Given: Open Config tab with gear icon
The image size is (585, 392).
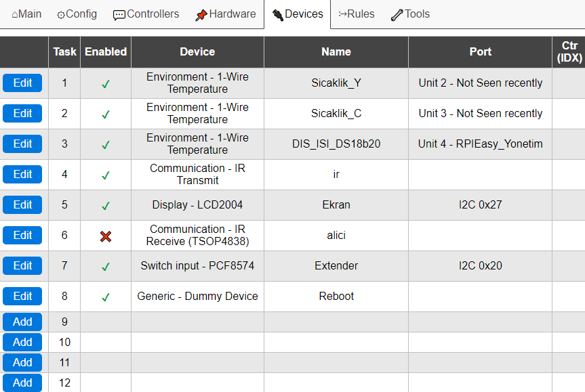Looking at the screenshot, I should 77,14.
